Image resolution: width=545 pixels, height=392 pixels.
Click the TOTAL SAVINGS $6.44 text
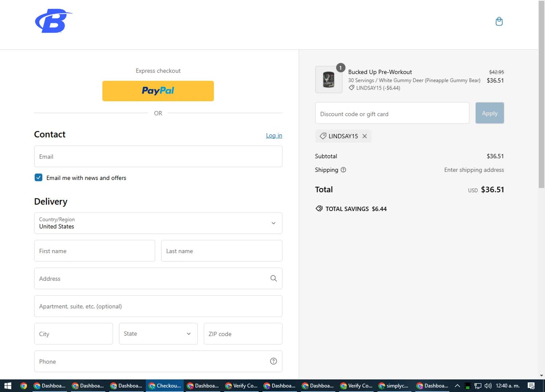pos(356,209)
